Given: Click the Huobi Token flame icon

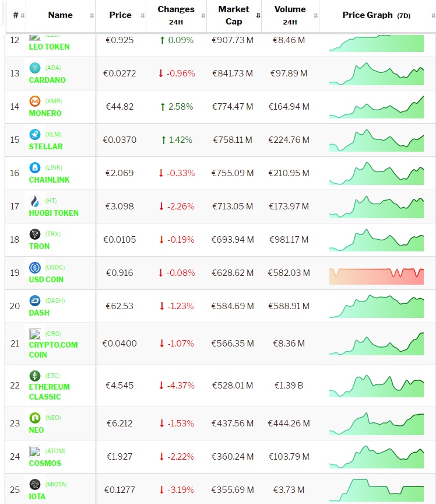Looking at the screenshot, I should [35, 201].
